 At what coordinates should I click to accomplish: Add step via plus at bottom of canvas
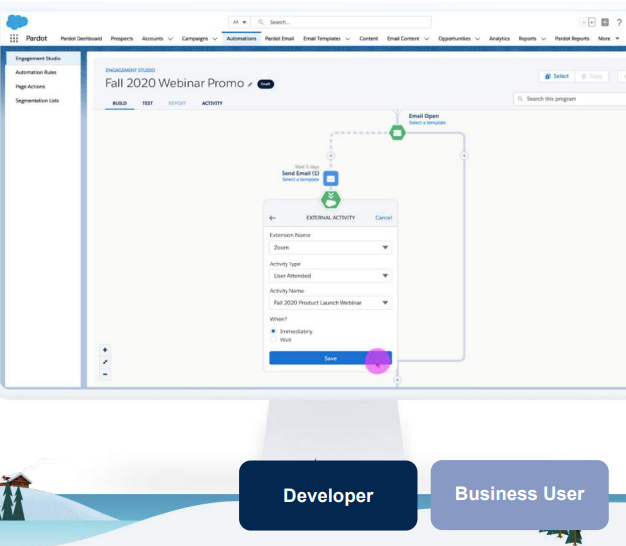397,380
